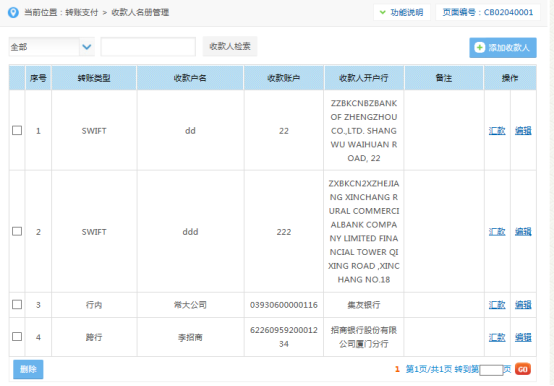This screenshot has height=386, width=554.
Task: Click the orange GO page button
Action: point(523,369)
